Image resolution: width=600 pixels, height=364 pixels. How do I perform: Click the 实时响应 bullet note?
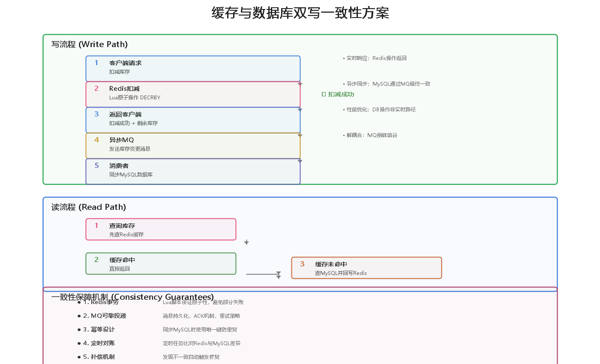point(375,58)
